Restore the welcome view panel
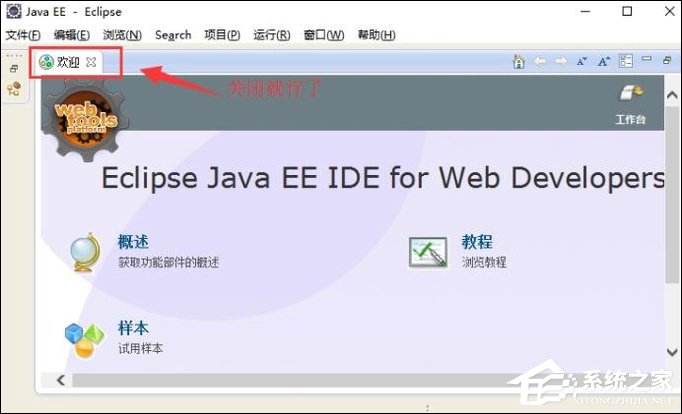682x414 pixels. click(x=667, y=60)
